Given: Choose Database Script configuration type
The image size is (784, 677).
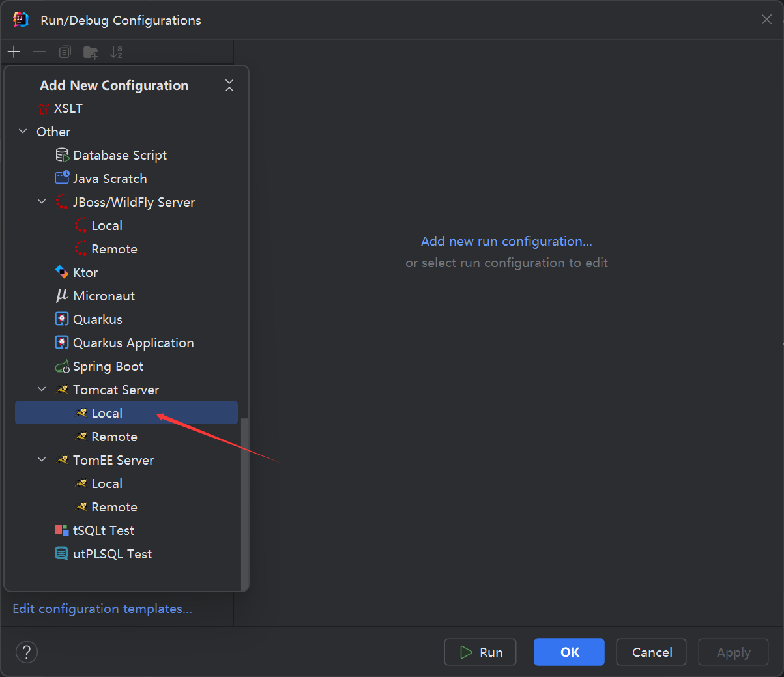Looking at the screenshot, I should pyautogui.click(x=126, y=155).
